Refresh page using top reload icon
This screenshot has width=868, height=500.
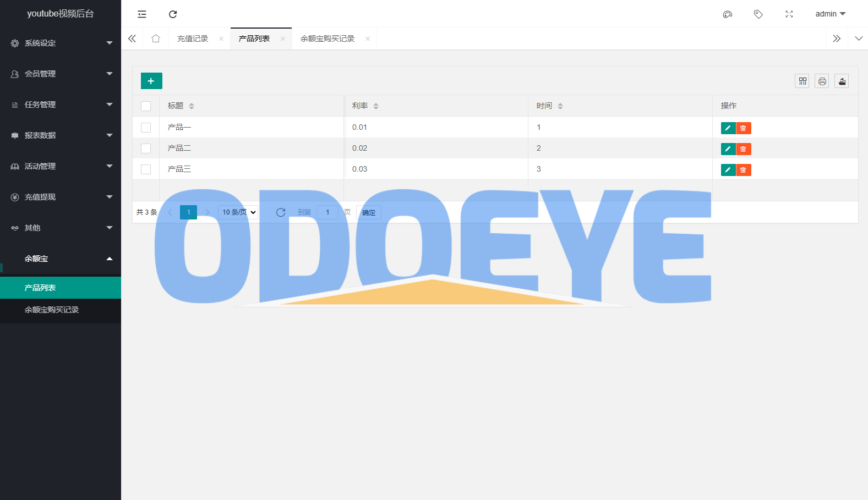tap(173, 14)
